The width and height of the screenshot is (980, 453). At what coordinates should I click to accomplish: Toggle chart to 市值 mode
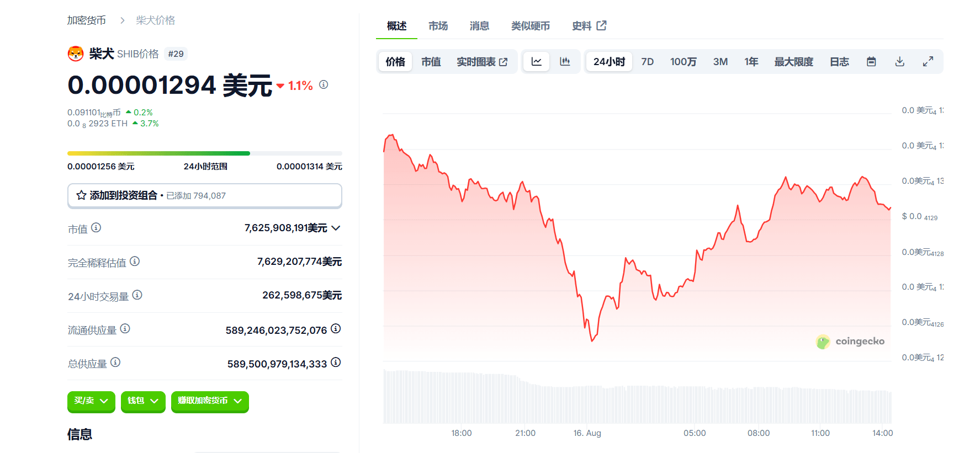431,62
